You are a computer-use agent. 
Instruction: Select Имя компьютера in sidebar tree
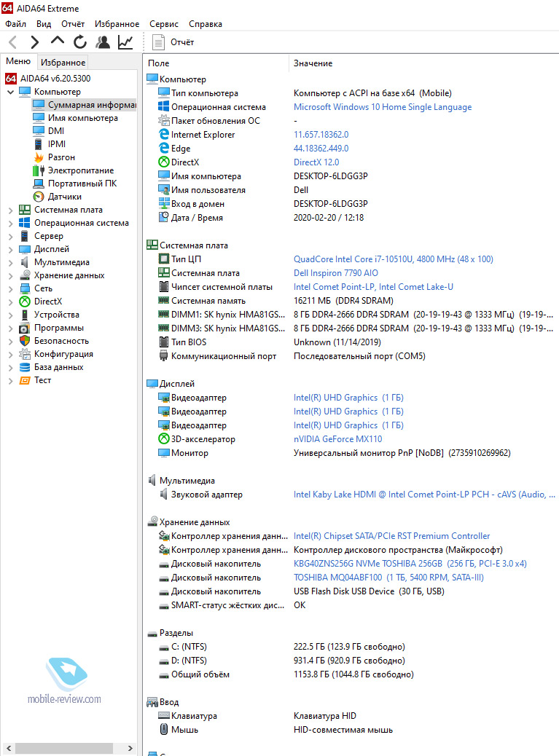(x=82, y=118)
